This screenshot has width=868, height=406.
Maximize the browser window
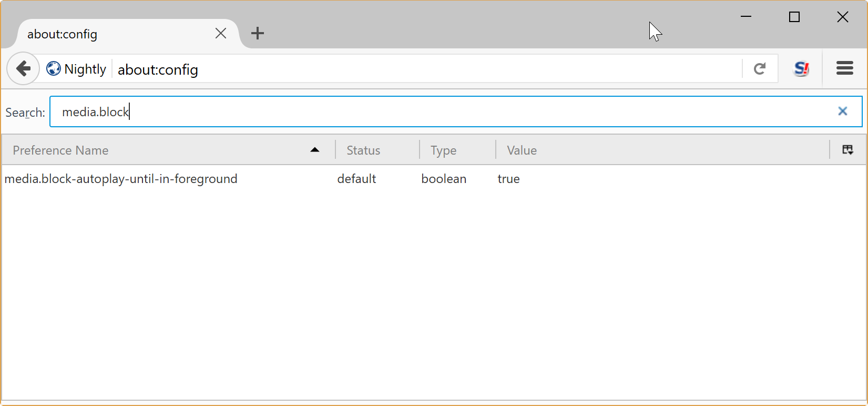794,17
